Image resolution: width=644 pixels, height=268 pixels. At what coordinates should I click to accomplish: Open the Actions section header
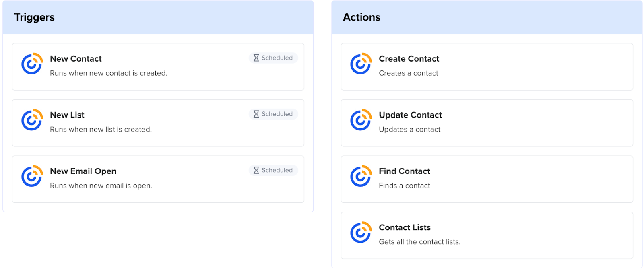coord(361,17)
